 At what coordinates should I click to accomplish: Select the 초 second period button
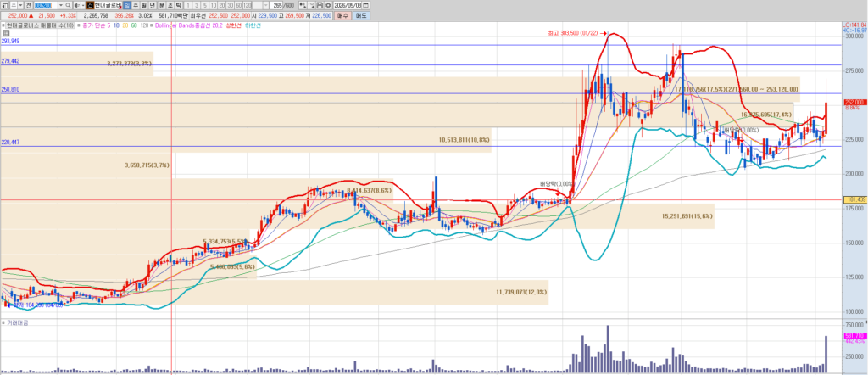click(170, 5)
